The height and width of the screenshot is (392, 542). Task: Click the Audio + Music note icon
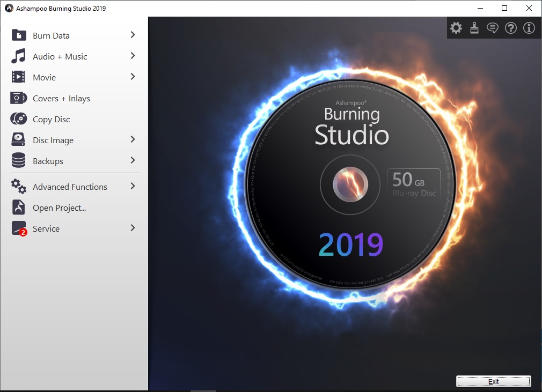click(x=18, y=56)
